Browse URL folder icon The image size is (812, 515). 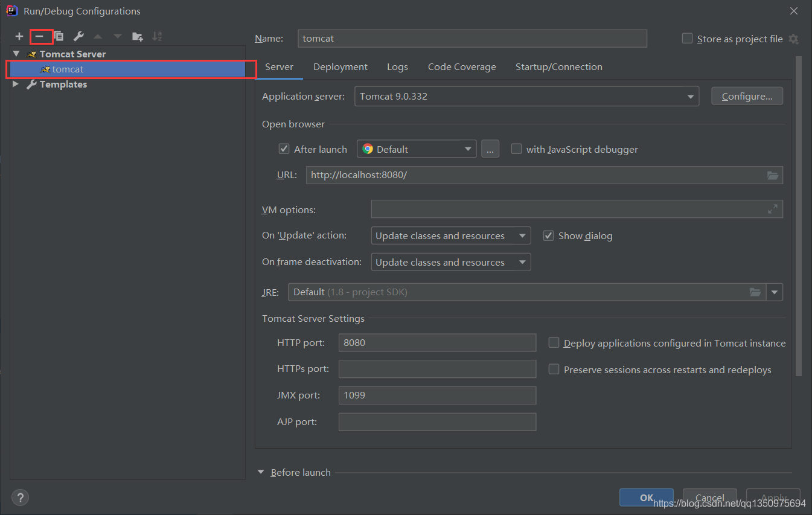tap(773, 175)
